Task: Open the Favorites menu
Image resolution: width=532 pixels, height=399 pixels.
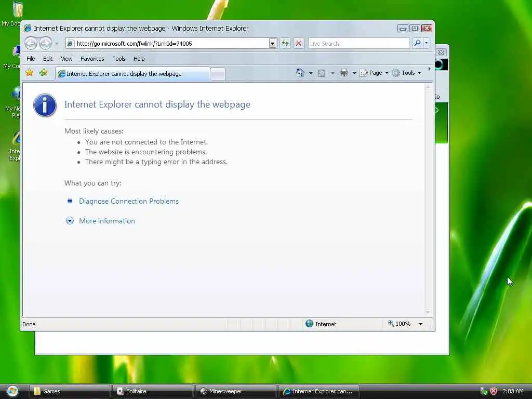Action: (x=92, y=59)
